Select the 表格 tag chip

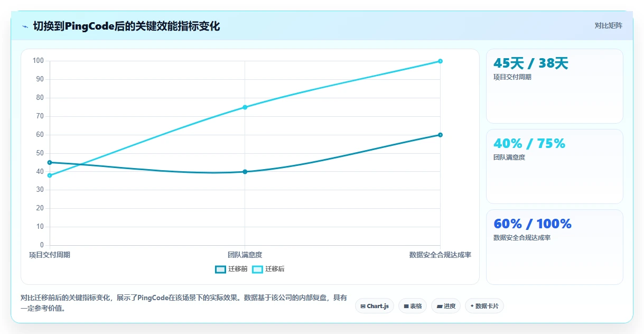tap(413, 306)
